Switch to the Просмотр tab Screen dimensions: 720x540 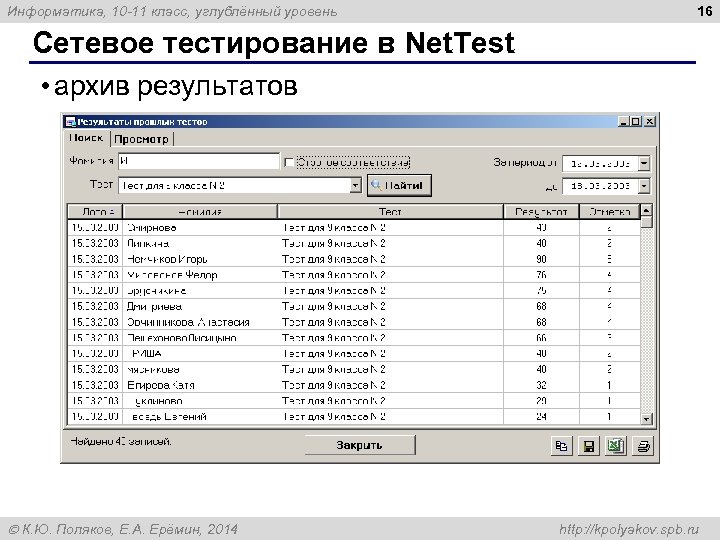coord(141,139)
